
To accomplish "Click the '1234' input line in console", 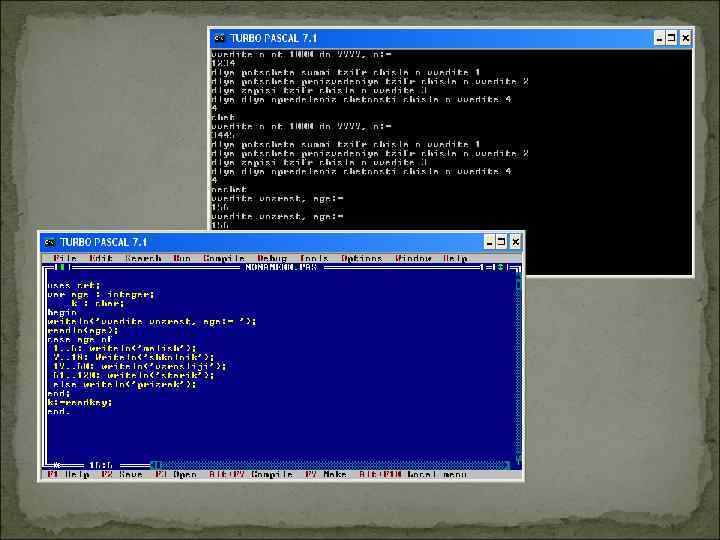I will (223, 63).
